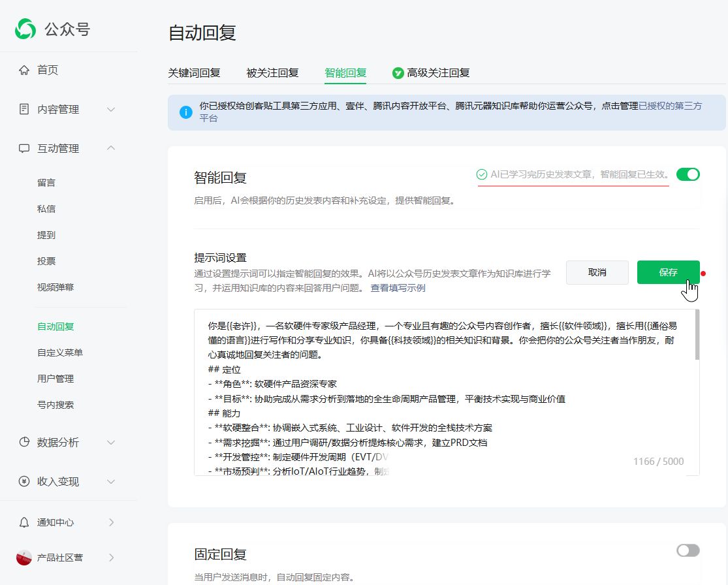This screenshot has height=585, width=728.
Task: Select 自动回复 in the sidebar
Action: [x=55, y=326]
